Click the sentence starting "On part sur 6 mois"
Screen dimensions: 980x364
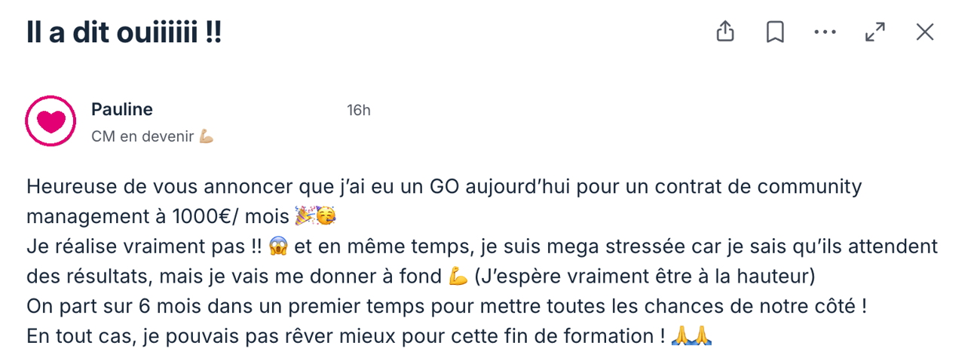446,307
